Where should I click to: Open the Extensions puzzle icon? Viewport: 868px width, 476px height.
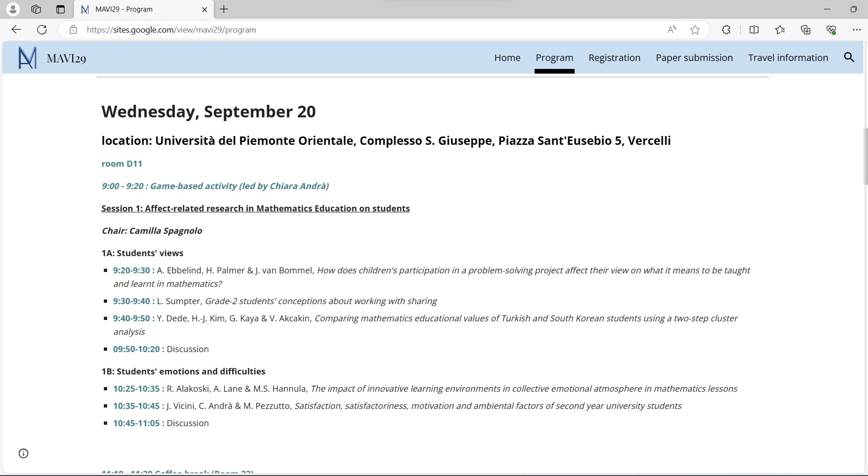tap(726, 30)
